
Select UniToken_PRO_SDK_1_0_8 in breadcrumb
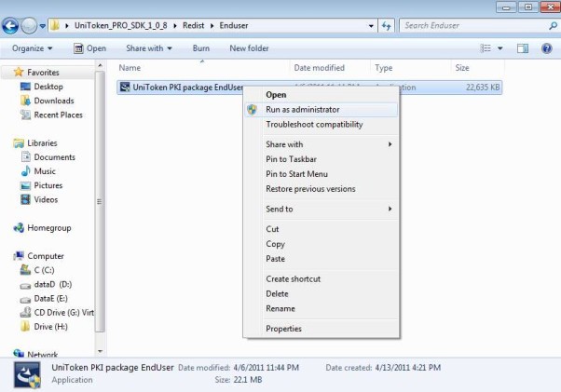pyautogui.click(x=120, y=25)
